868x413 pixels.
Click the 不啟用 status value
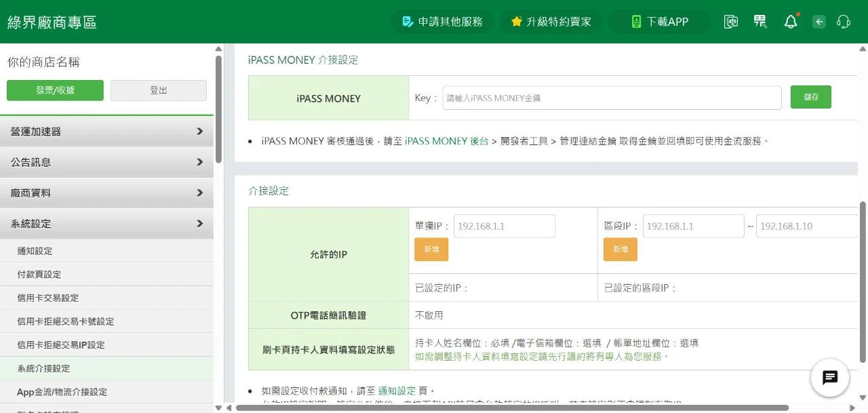click(x=429, y=315)
